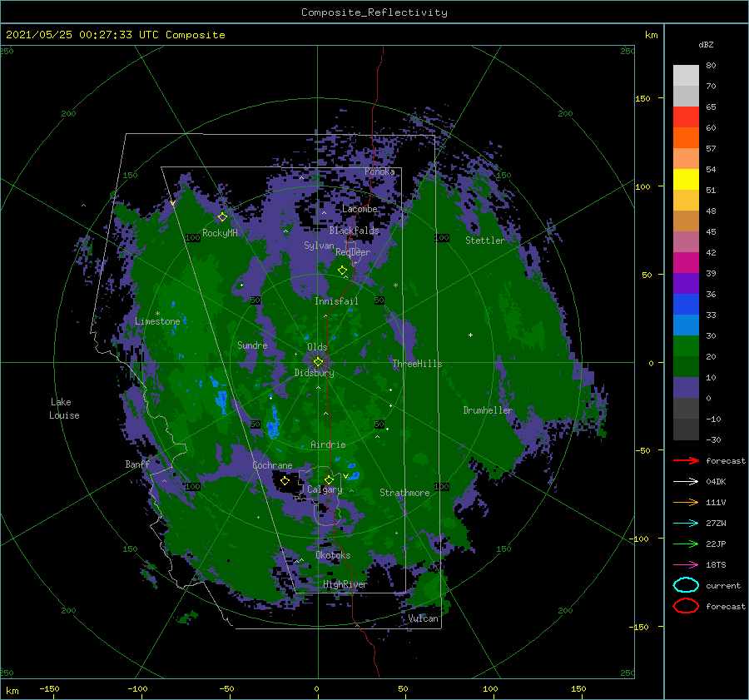Click the 80 dBZ light gray swatch
This screenshot has height=700, width=749.
pos(686,76)
